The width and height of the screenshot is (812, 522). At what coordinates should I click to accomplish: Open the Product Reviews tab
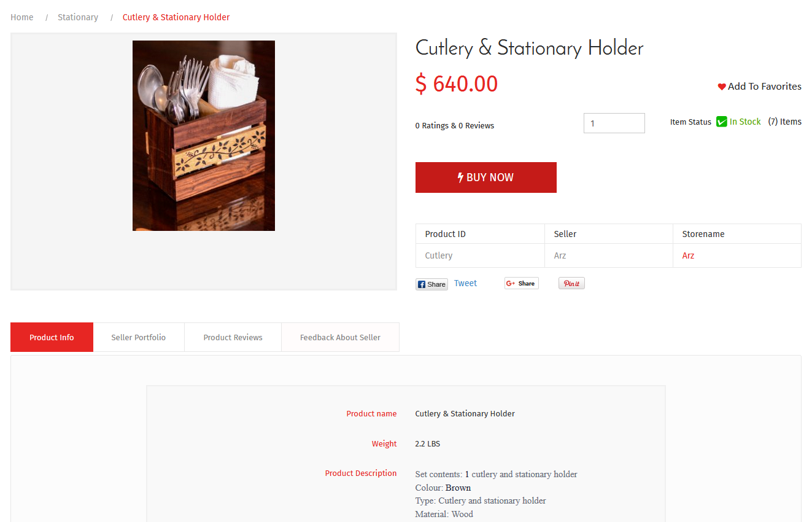233,337
